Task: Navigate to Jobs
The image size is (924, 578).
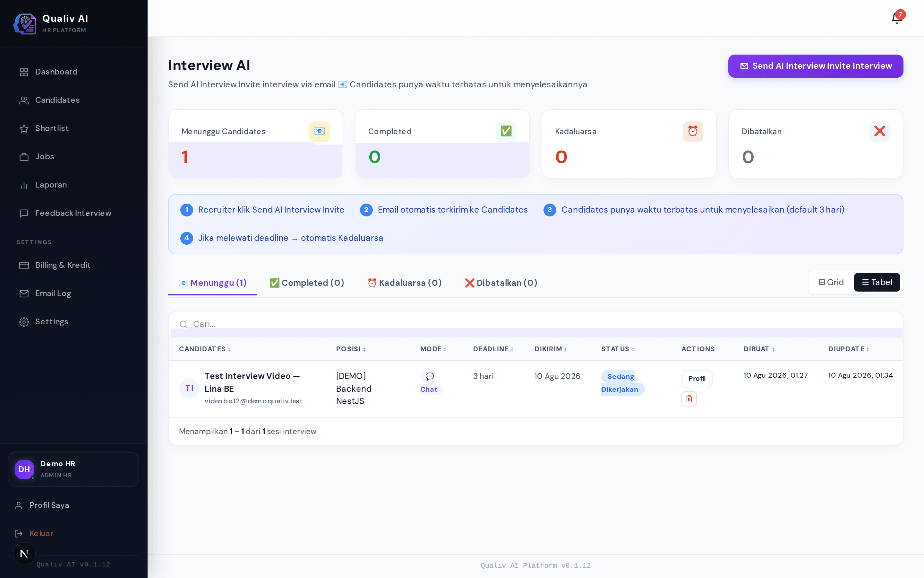Action: pos(74,157)
